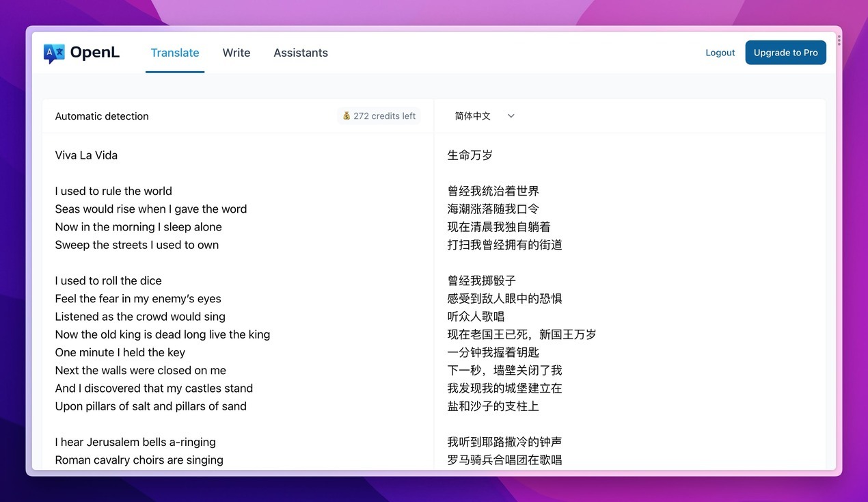Click the translated title 生命万岁
The width and height of the screenshot is (868, 502).
pos(470,155)
